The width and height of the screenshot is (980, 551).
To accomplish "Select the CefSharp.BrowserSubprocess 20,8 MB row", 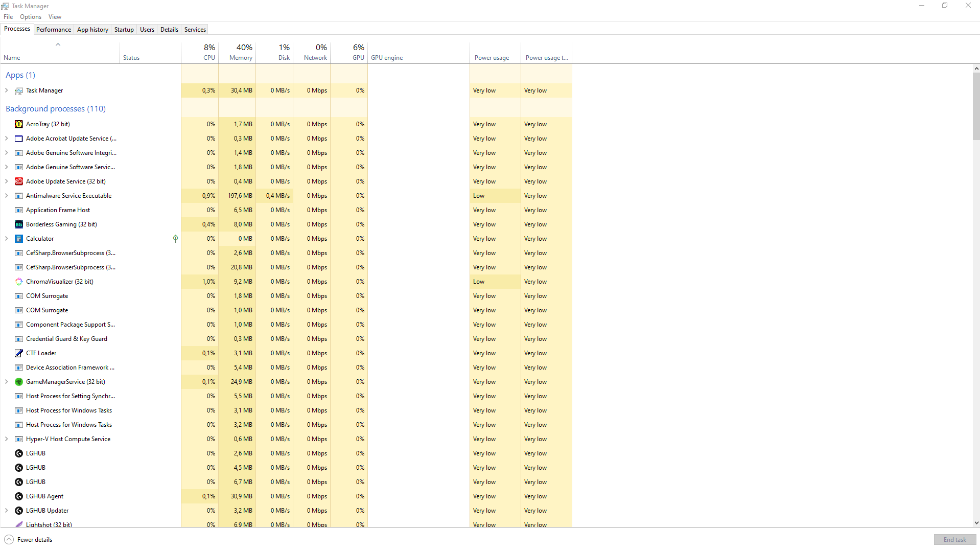I will (x=286, y=267).
